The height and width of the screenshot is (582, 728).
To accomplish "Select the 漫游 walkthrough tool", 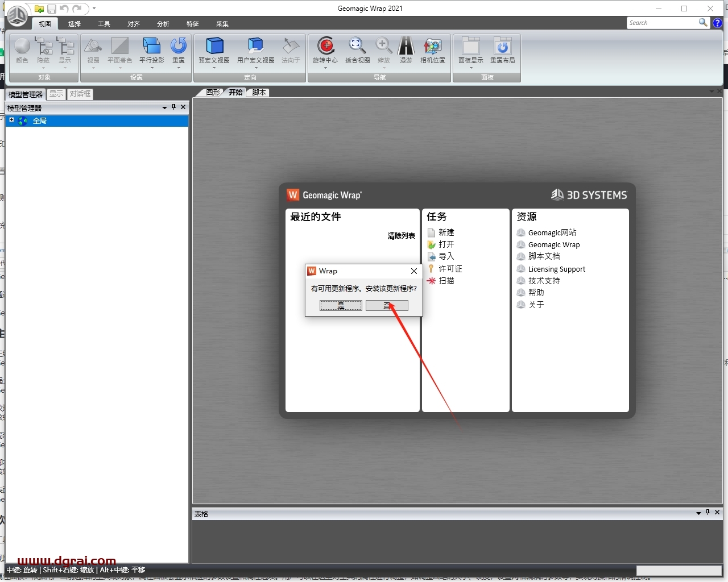I will pos(406,47).
